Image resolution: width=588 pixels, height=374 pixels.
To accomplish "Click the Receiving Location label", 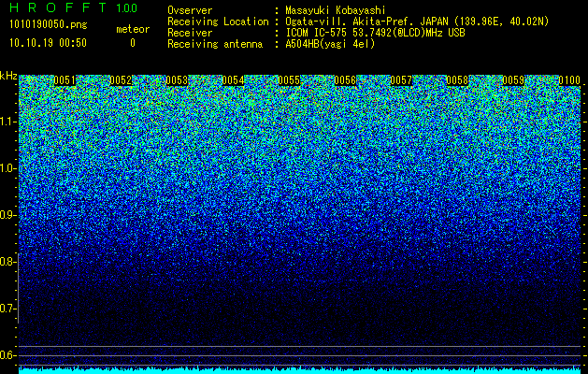I will [x=218, y=22].
